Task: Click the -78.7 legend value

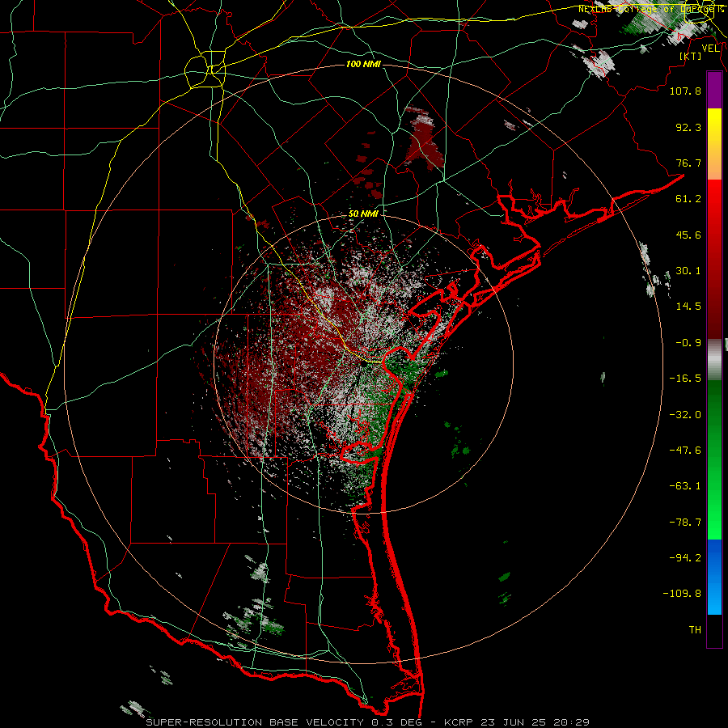Action: (685, 523)
